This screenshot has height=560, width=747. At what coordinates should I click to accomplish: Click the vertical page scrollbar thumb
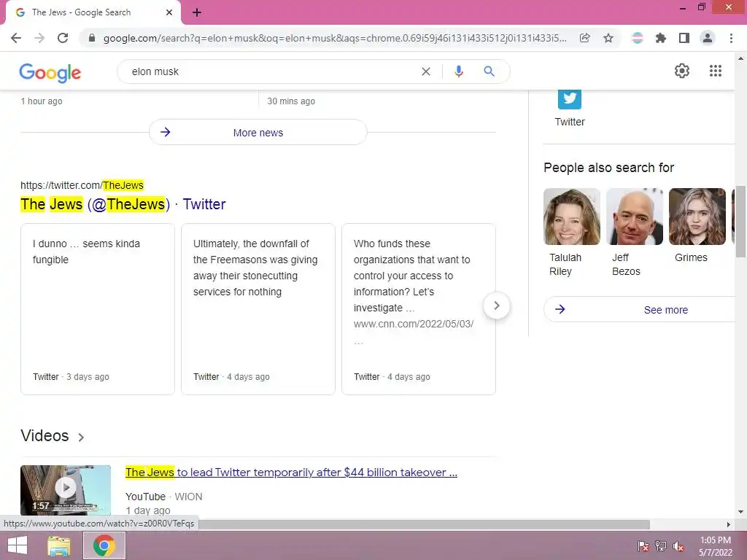coord(740,222)
